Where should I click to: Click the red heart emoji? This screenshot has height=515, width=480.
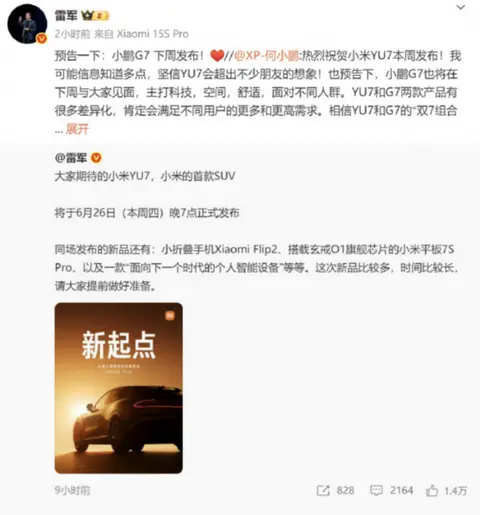pyautogui.click(x=217, y=56)
